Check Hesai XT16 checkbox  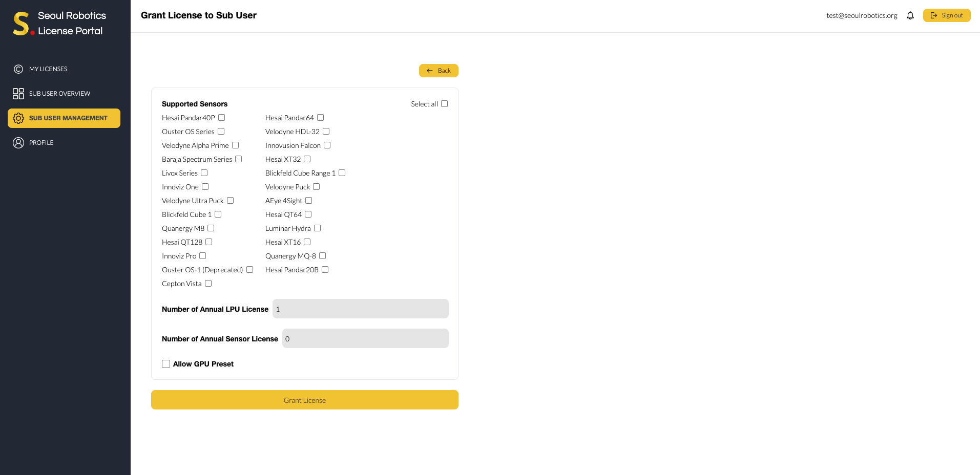(x=307, y=242)
